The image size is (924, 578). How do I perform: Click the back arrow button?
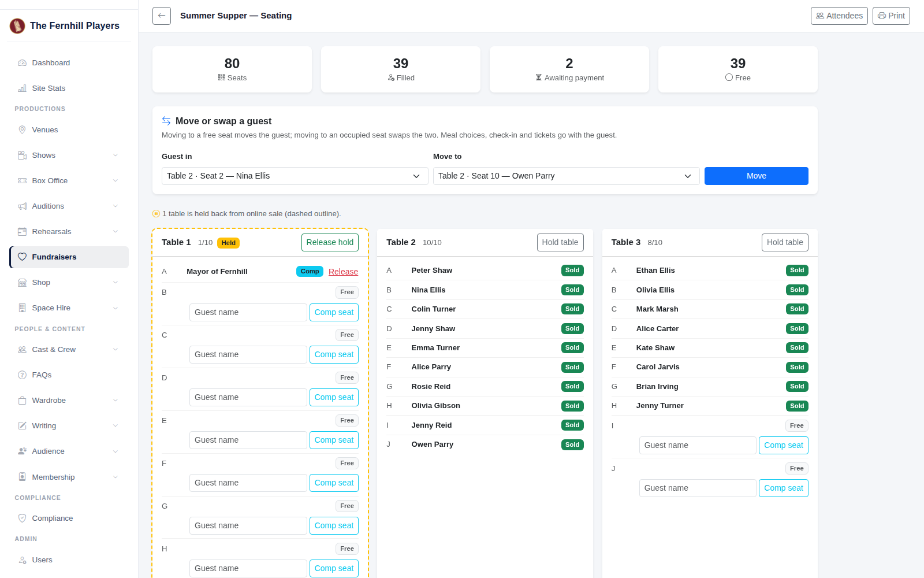click(162, 16)
